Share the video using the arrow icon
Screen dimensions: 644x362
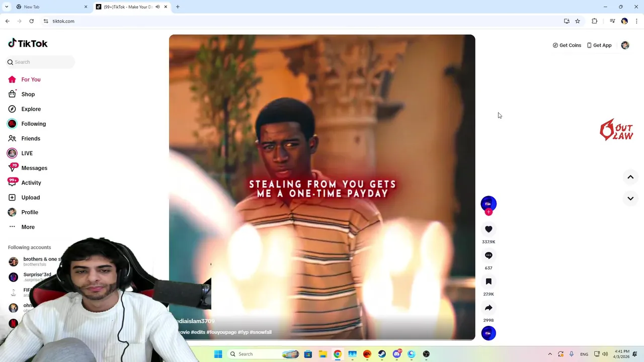489,308
